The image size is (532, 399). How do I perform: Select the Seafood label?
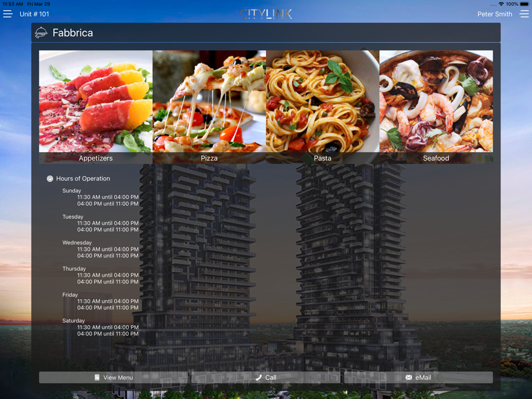tap(436, 158)
